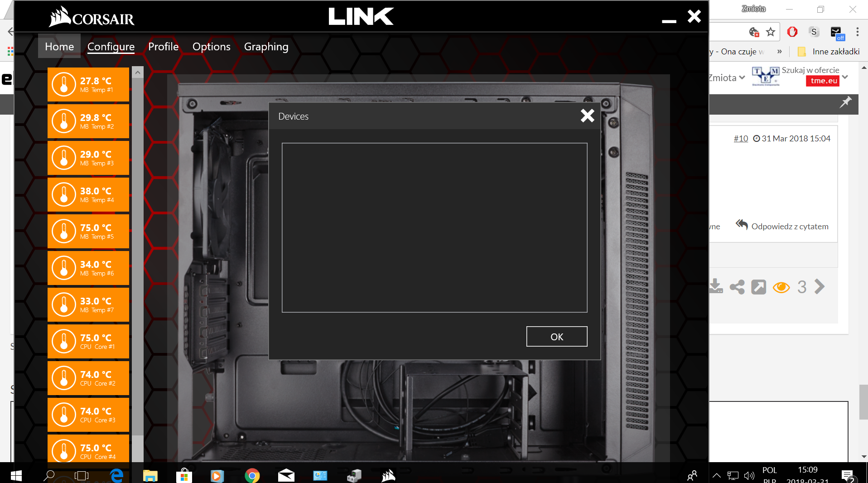Open the red Opera-style extension icon
Screen dimensions: 868x483
[792, 32]
